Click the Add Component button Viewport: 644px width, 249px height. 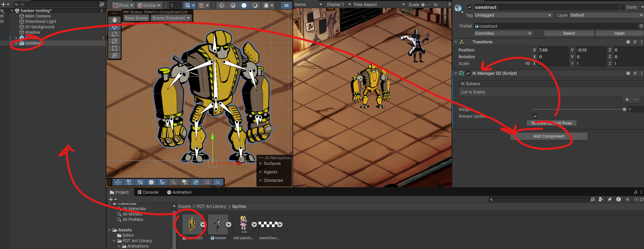549,136
